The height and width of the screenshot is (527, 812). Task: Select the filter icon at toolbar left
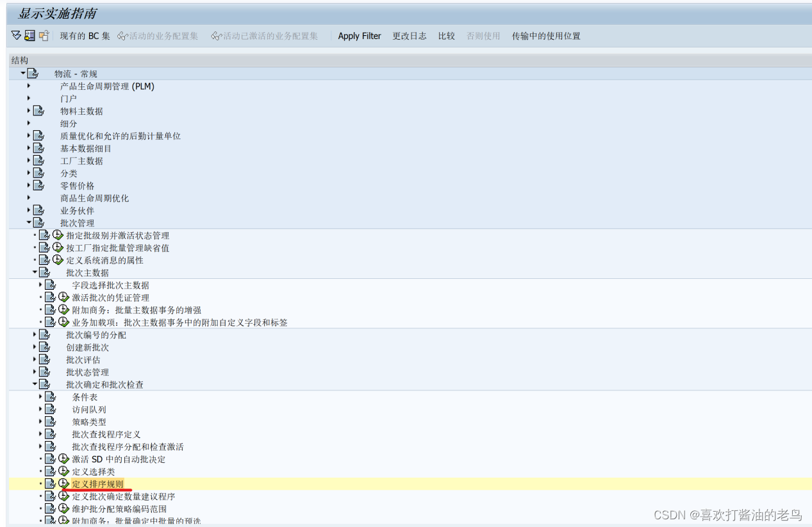pyautogui.click(x=15, y=36)
